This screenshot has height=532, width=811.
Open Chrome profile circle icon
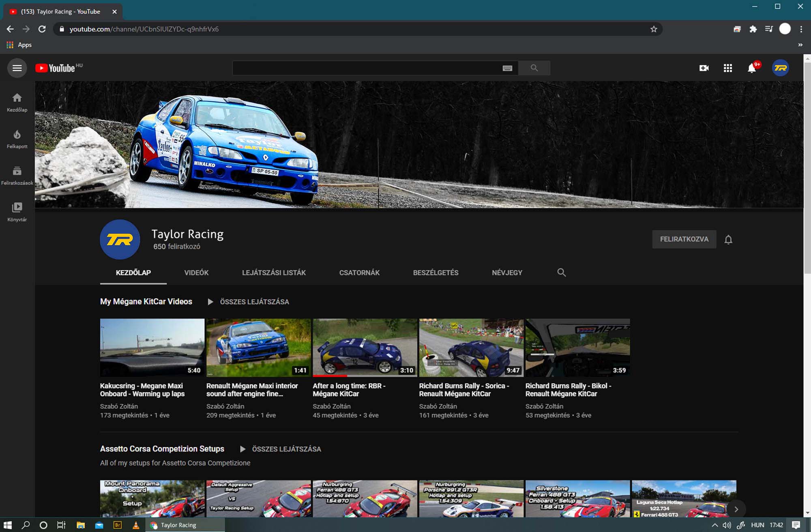tap(785, 29)
